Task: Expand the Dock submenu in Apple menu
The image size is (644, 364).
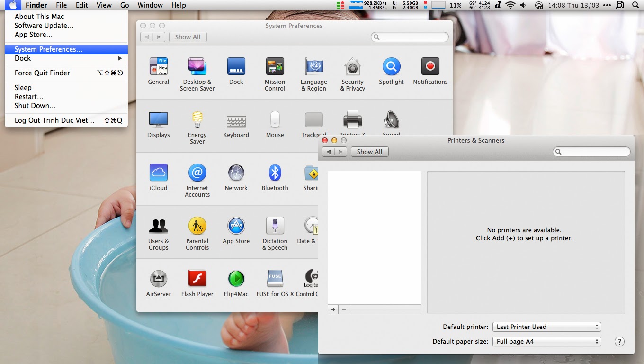Action: pos(66,58)
